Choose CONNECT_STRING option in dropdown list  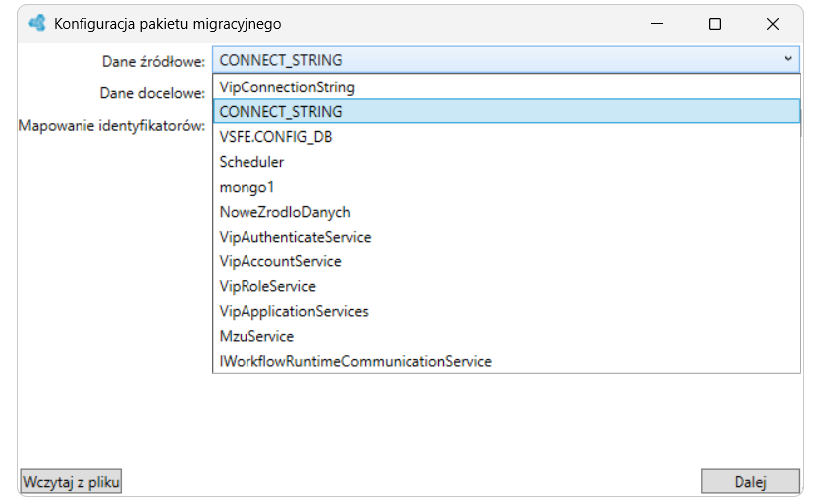[506, 111]
